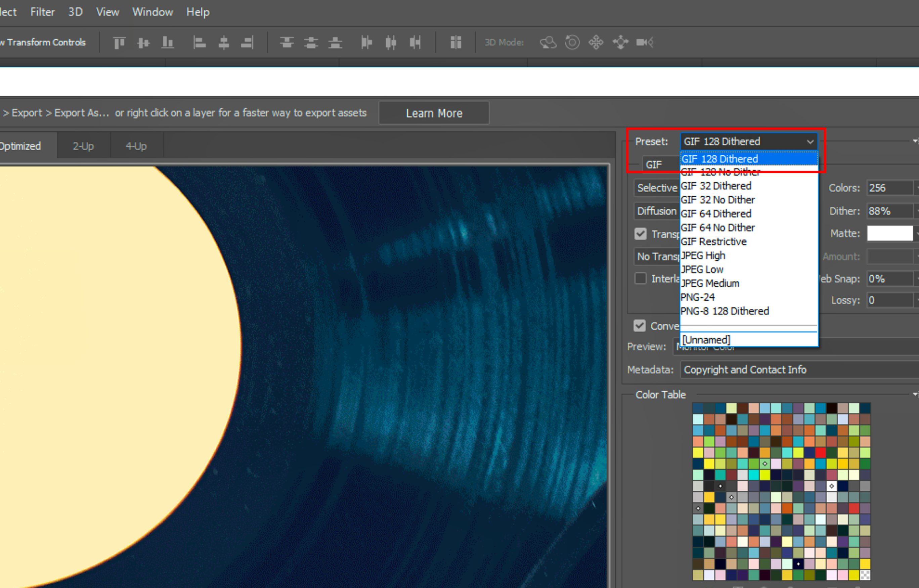This screenshot has height=588, width=919.
Task: Click the align right edges icon
Action: tap(247, 42)
